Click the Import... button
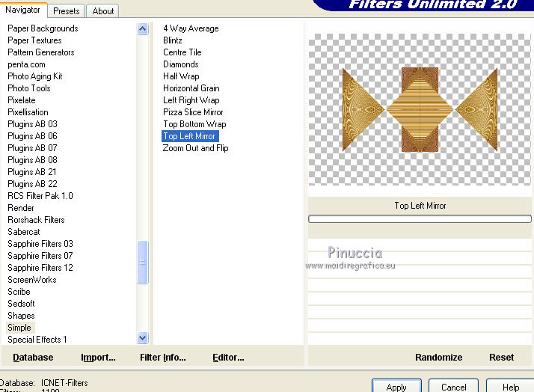The height and width of the screenshot is (392, 534). click(98, 358)
